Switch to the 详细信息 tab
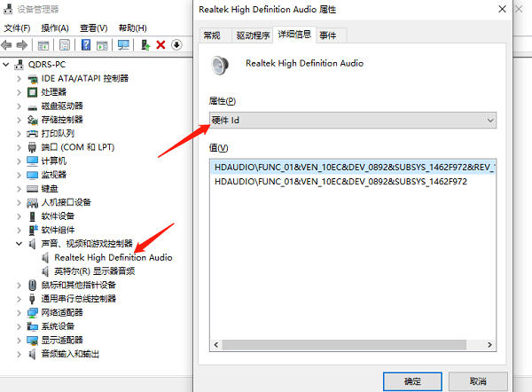Screen dimensions: 532x392 tap(294, 35)
